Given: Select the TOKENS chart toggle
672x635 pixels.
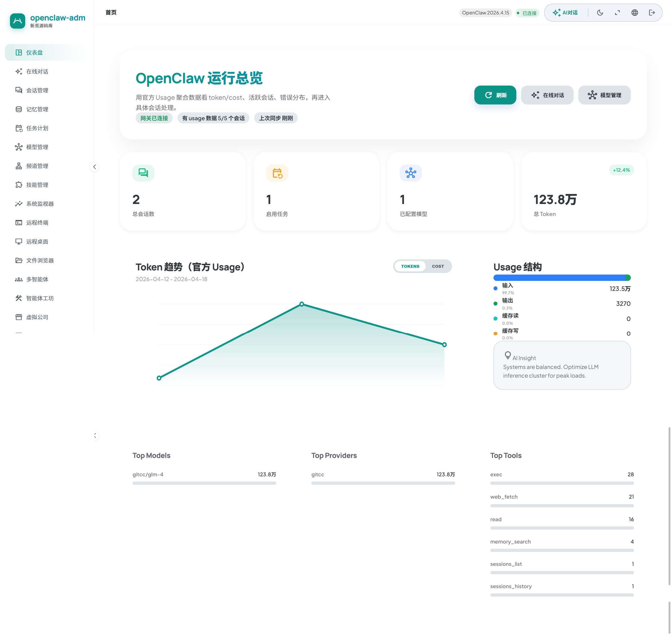Looking at the screenshot, I should click(x=410, y=266).
